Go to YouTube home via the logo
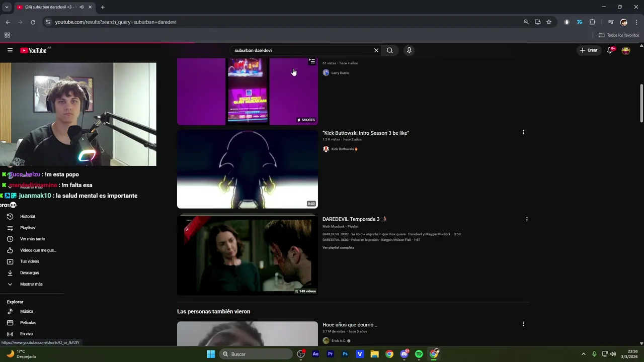 click(x=33, y=50)
